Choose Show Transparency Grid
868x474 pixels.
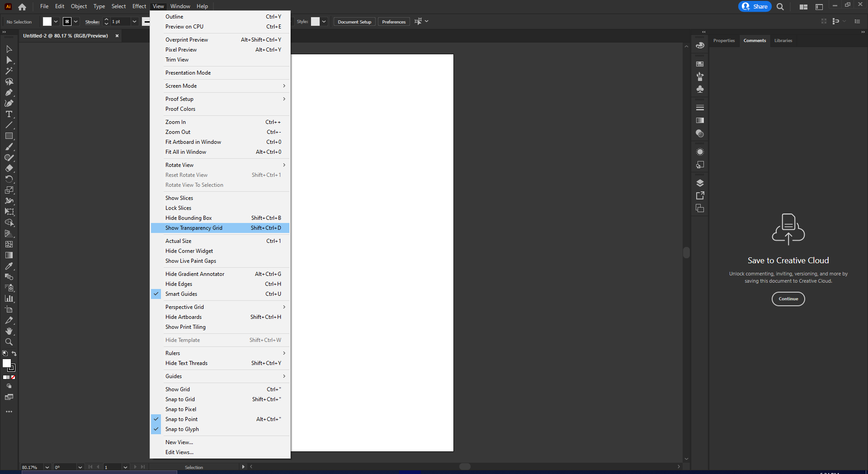tap(220, 228)
